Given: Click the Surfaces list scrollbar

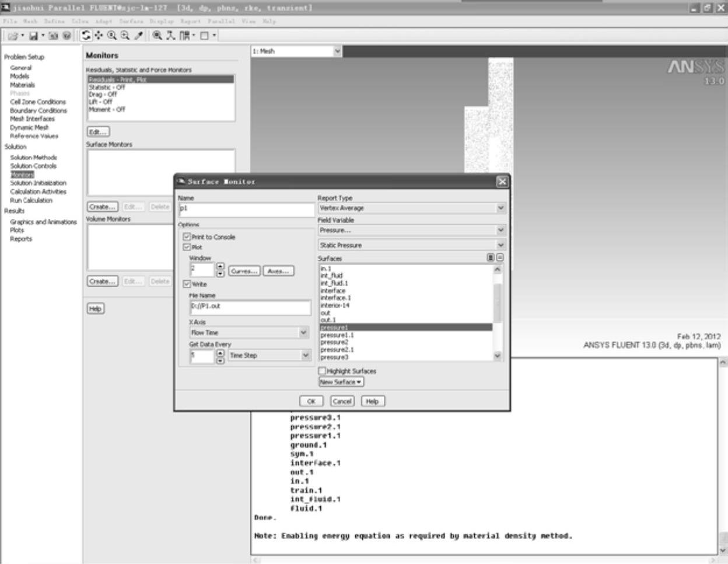Looking at the screenshot, I should pos(498,312).
